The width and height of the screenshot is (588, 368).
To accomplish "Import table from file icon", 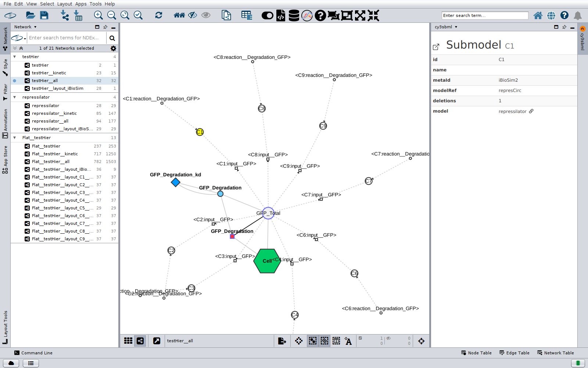I will (x=78, y=15).
